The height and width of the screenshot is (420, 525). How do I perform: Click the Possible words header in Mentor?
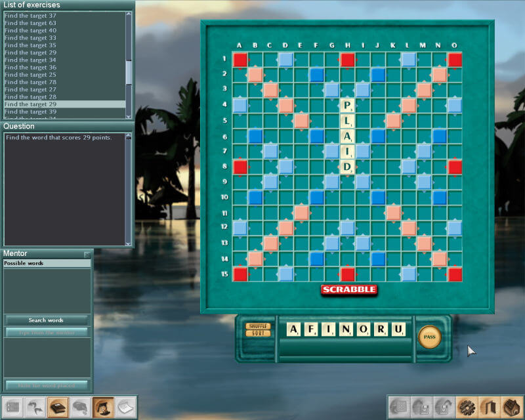(47, 263)
